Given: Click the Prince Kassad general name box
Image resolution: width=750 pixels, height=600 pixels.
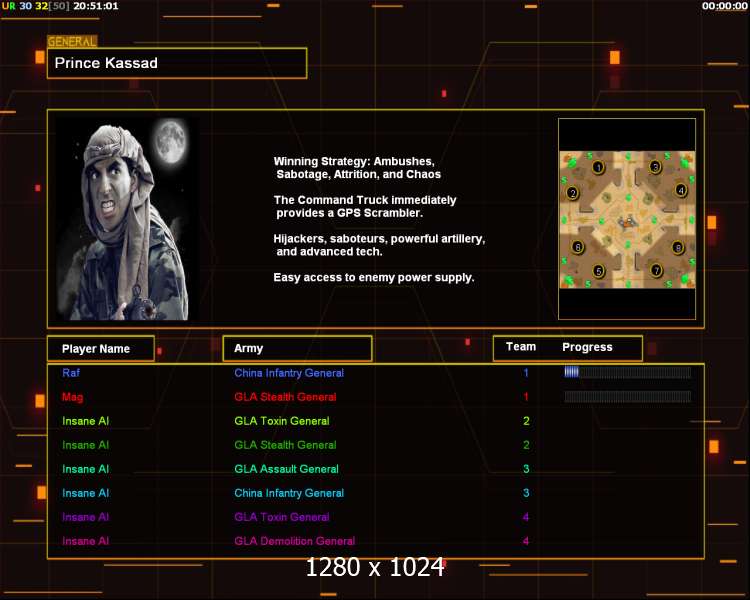Looking at the screenshot, I should pyautogui.click(x=176, y=63).
